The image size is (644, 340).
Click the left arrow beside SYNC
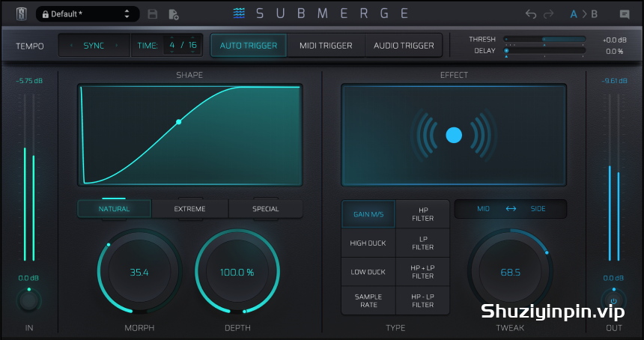pyautogui.click(x=71, y=46)
